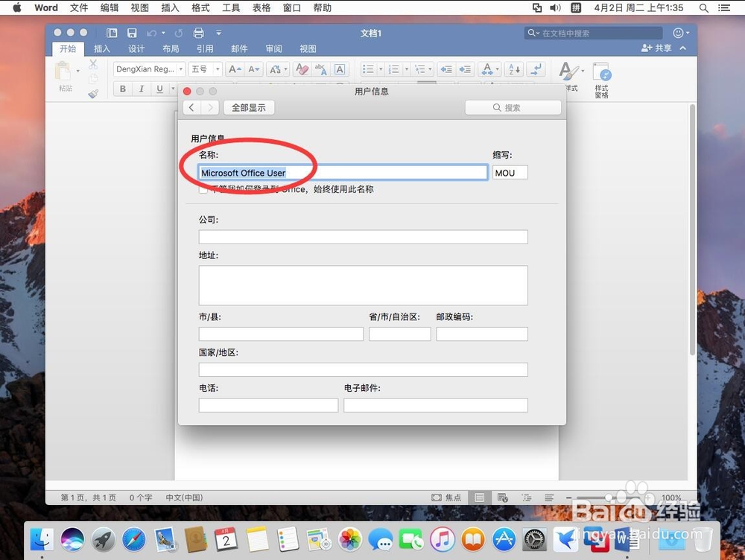Click the draft view icon in status bar
745x560 pixels.
coord(549,497)
